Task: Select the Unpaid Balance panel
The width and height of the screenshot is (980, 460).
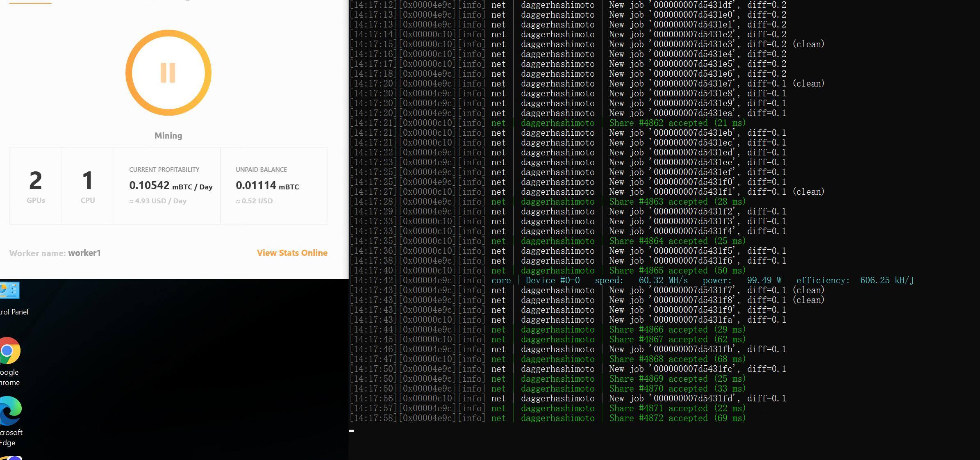Action: (x=273, y=186)
